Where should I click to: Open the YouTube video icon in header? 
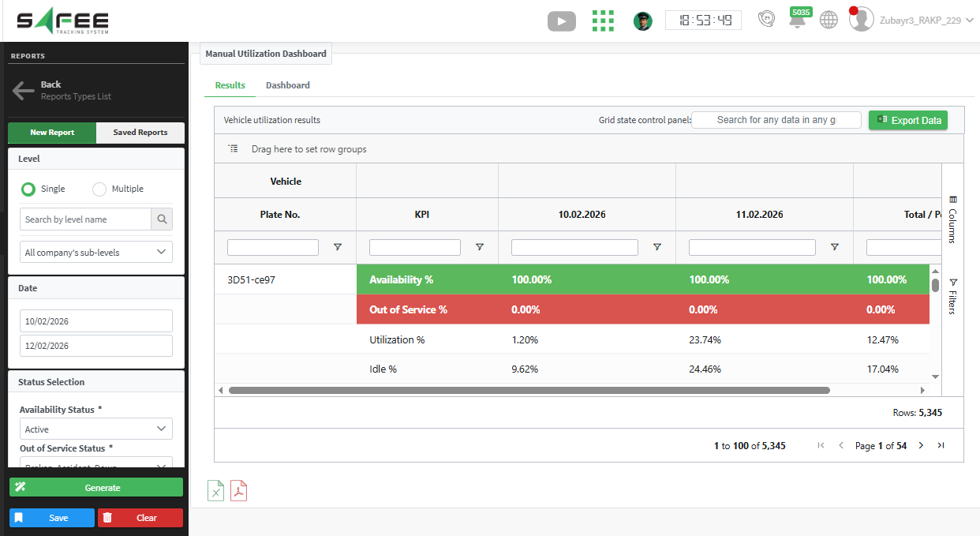coord(561,21)
